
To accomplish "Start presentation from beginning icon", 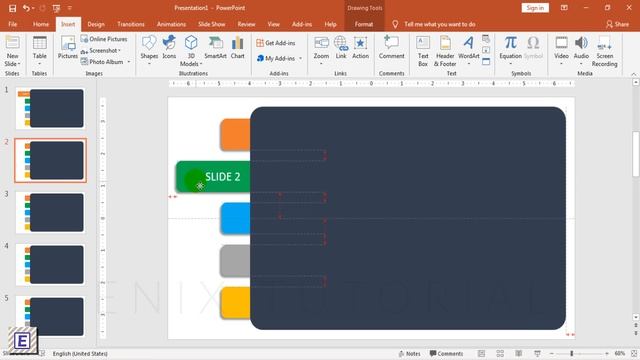I will [x=56, y=8].
